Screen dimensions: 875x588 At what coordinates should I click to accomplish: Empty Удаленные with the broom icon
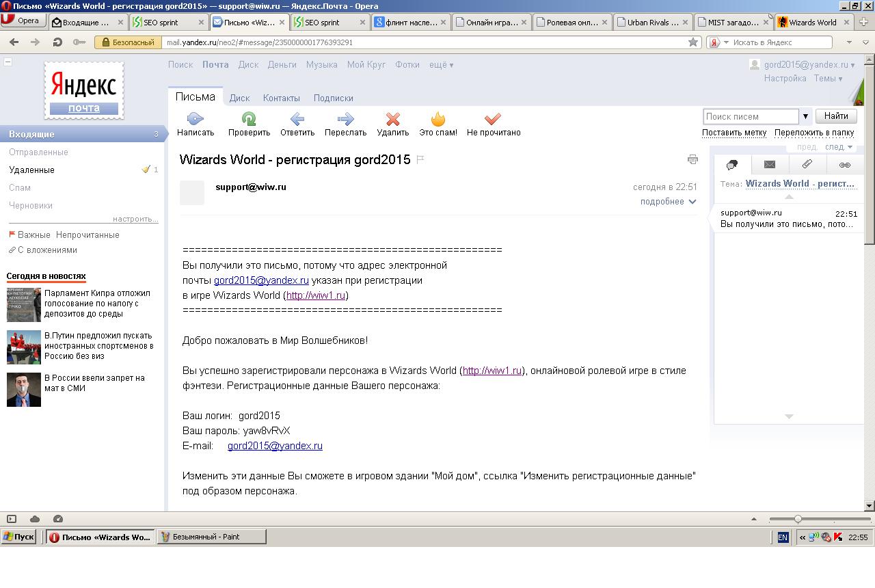146,170
